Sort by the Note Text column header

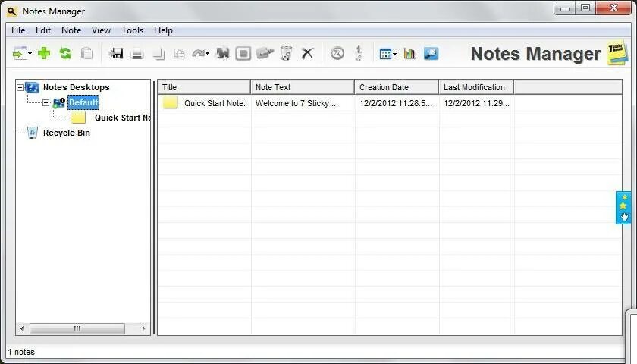pyautogui.click(x=303, y=87)
